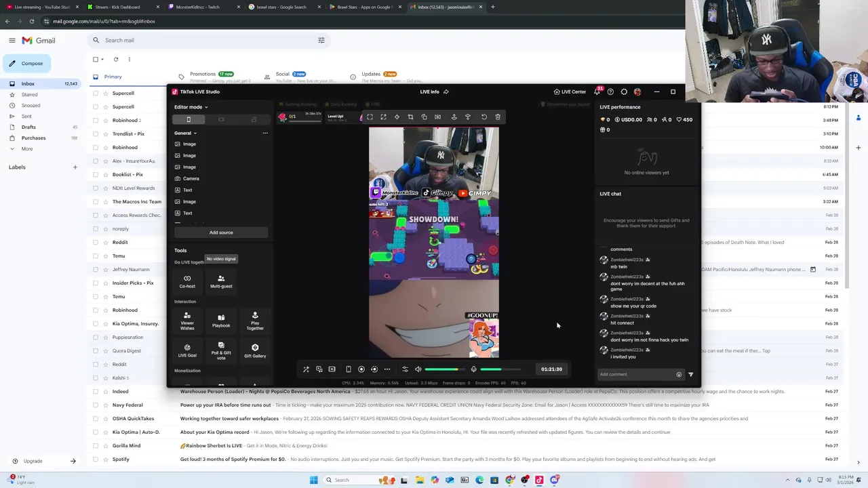Open Gmail Updates tab

(x=386, y=77)
